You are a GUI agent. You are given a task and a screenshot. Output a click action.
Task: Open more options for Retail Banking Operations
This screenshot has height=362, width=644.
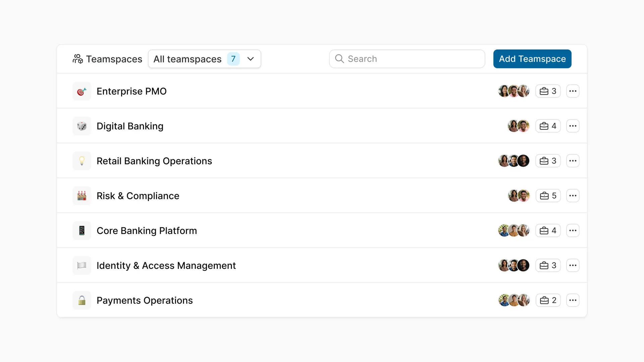573,161
